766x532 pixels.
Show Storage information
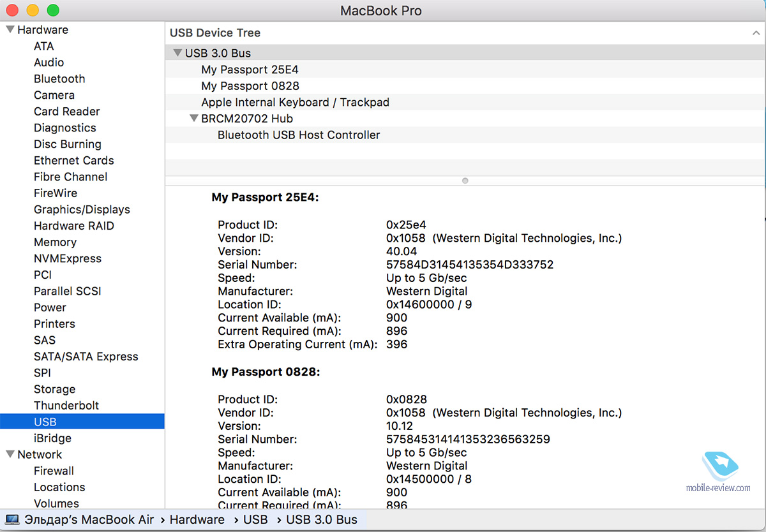tap(54, 389)
